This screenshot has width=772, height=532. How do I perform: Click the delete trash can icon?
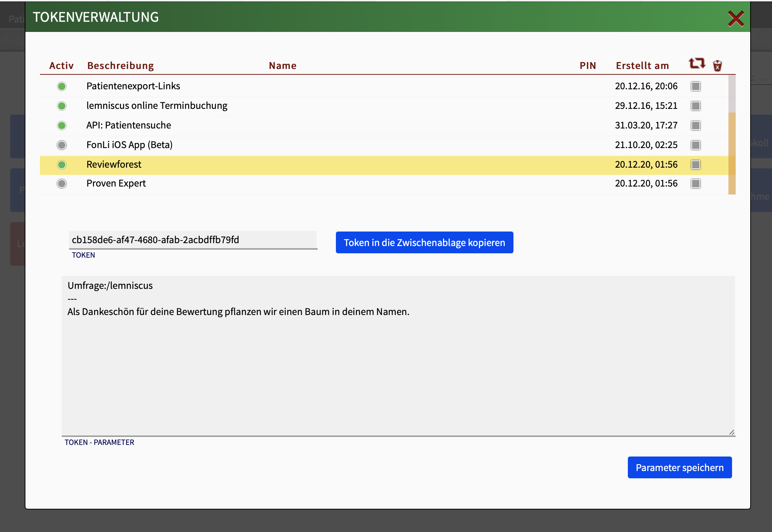click(717, 66)
